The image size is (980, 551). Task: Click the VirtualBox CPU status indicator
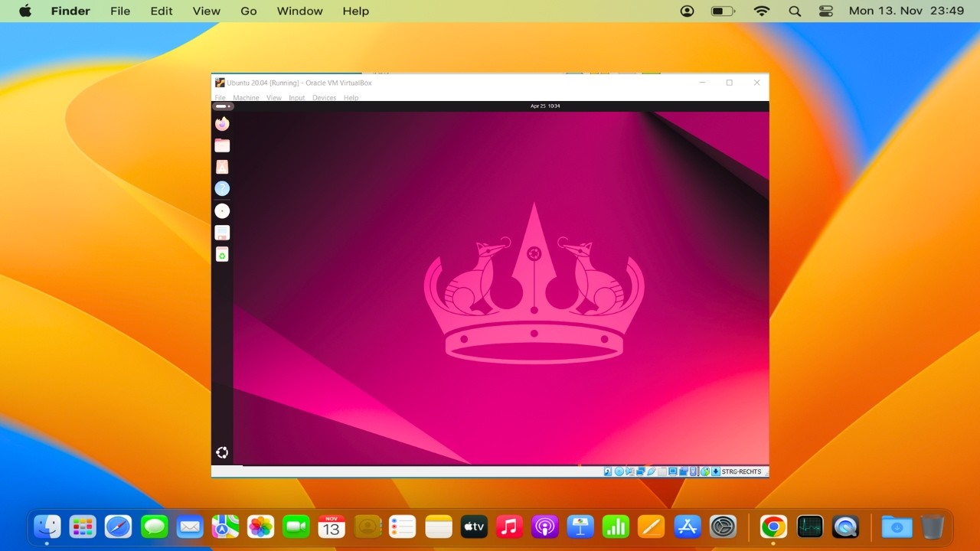pos(693,471)
